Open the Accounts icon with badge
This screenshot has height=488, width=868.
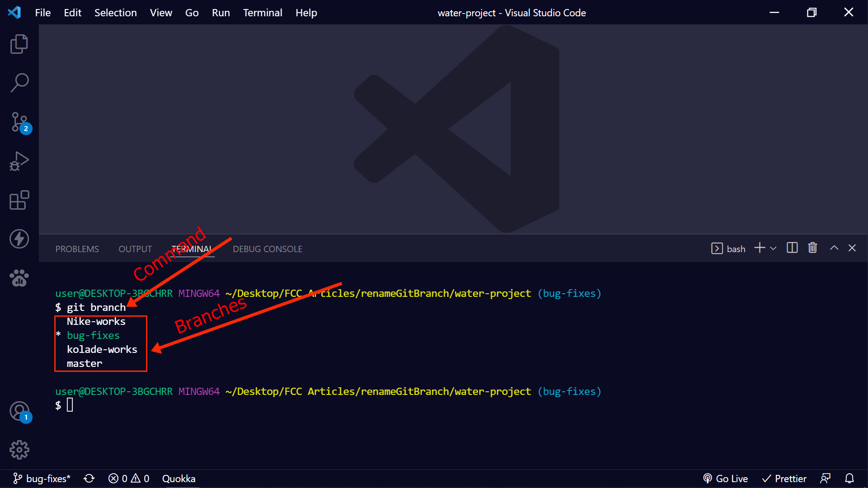(19, 411)
